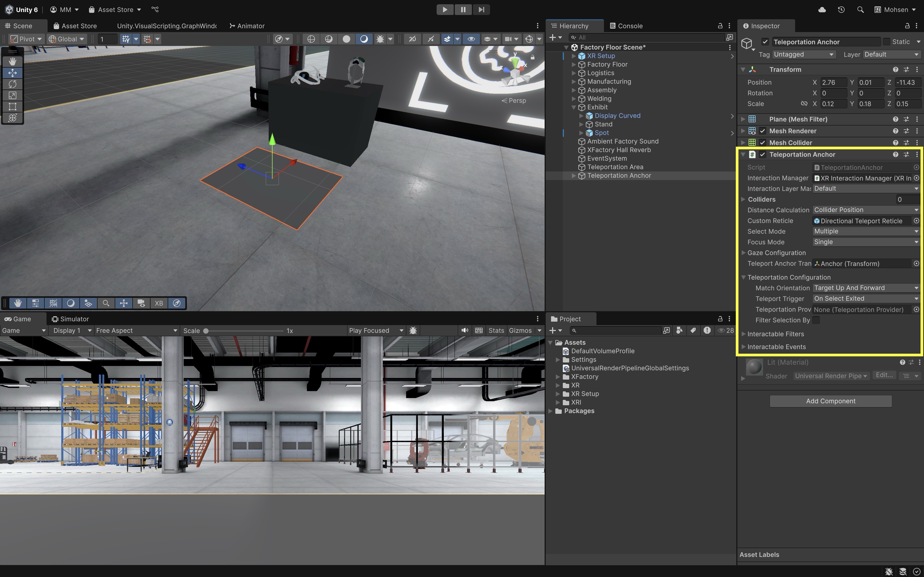This screenshot has height=577, width=924.
Task: Collapse the Exhibit object in the Hierarchy
Action: [573, 107]
